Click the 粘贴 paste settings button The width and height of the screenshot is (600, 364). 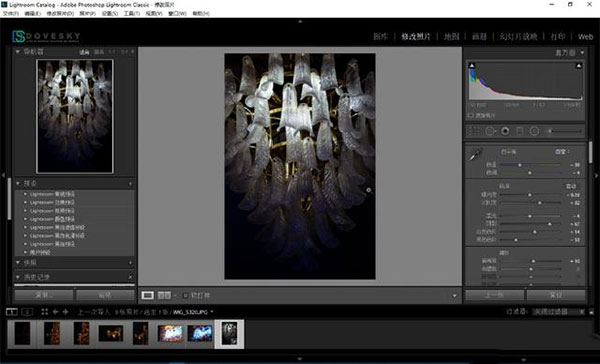[x=105, y=295]
